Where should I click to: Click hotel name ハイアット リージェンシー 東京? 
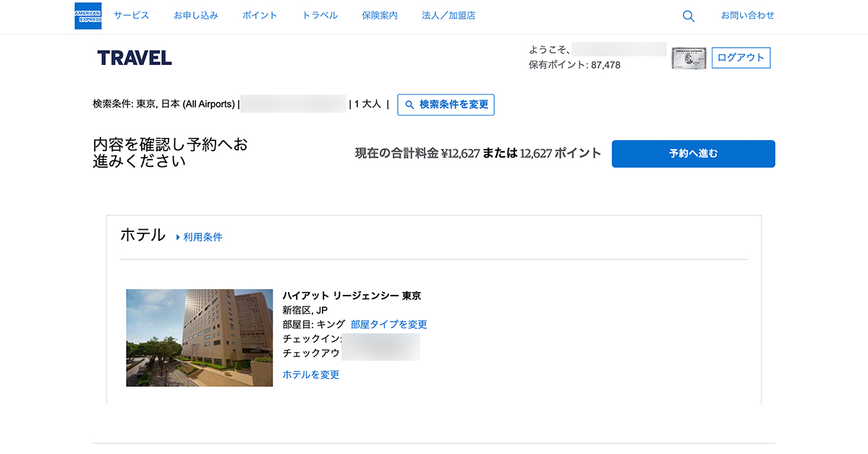352,296
